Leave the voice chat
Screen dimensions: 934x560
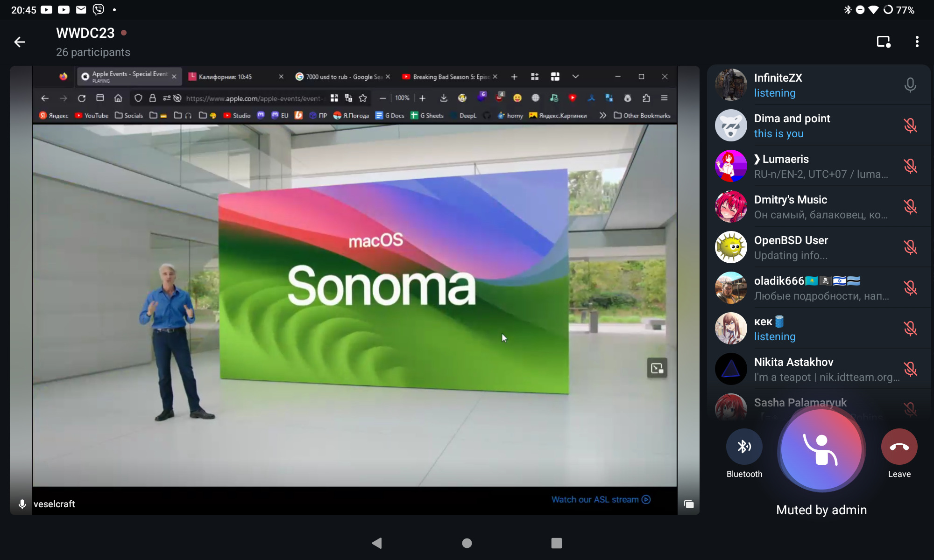[899, 447]
